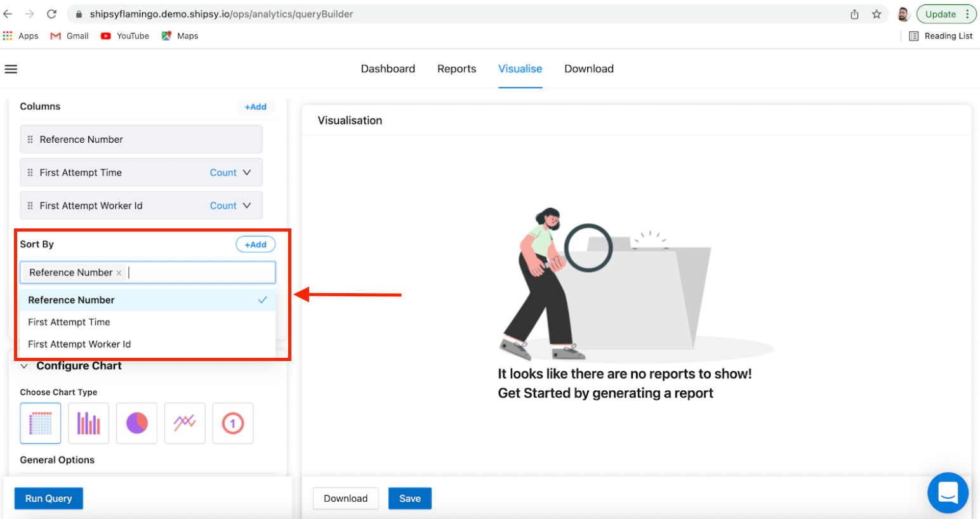Choose First Attempt Worker Id sort option
This screenshot has width=980, height=519.
coord(79,345)
